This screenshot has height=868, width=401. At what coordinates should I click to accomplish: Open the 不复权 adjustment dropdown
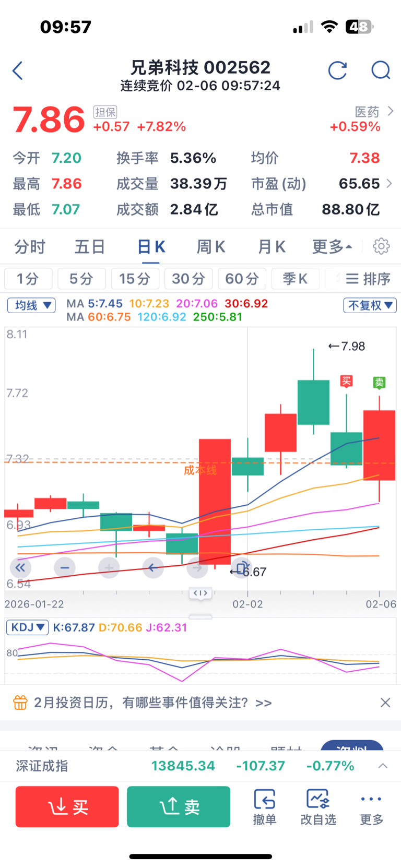pos(370,305)
